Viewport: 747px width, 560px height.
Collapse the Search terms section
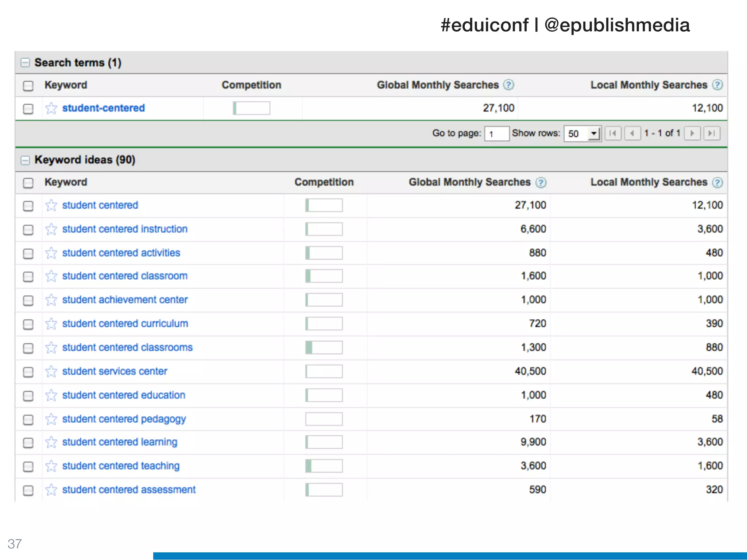click(25, 63)
